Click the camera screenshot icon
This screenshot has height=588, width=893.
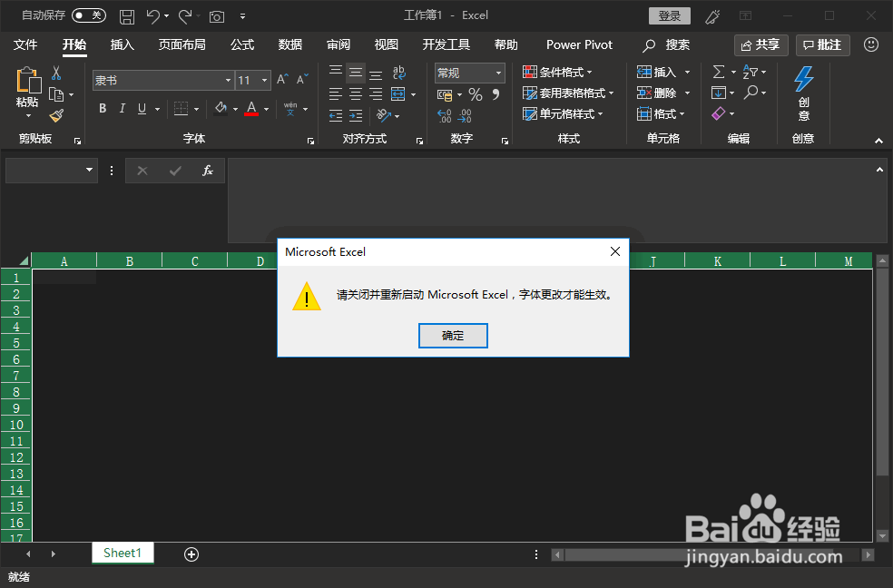[216, 17]
